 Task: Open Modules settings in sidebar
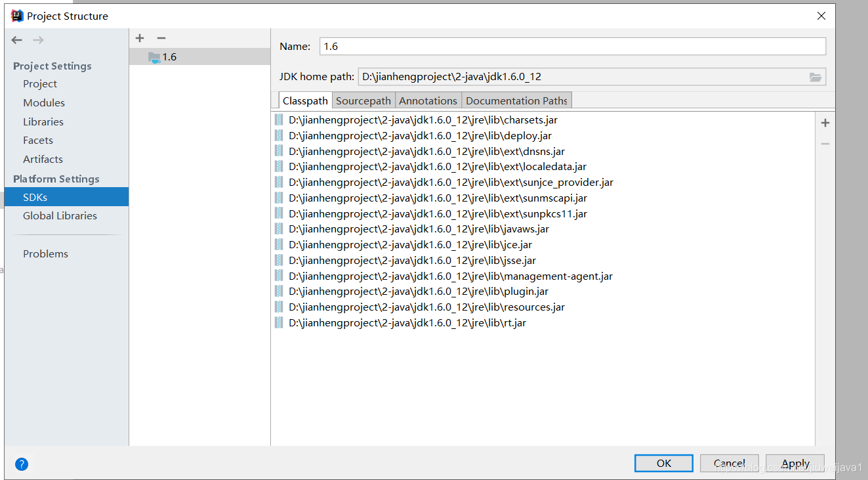pyautogui.click(x=44, y=103)
